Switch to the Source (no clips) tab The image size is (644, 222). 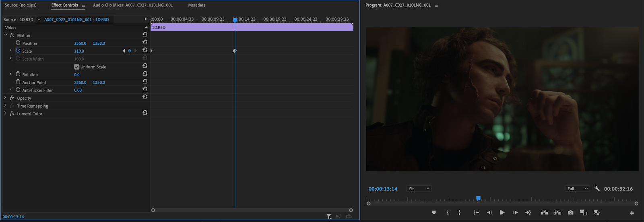click(x=21, y=5)
